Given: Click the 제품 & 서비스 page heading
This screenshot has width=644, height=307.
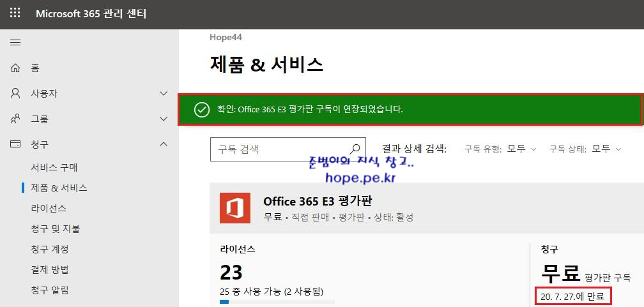Looking at the screenshot, I should click(266, 65).
